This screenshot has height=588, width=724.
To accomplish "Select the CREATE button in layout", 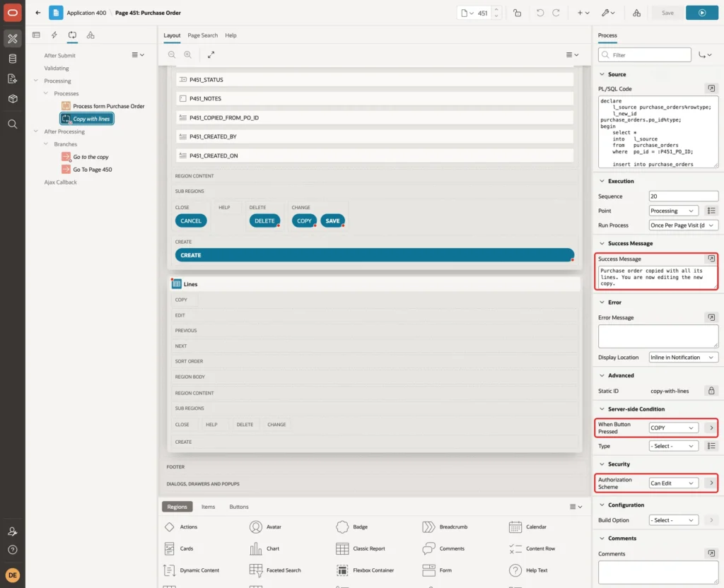I will [x=375, y=255].
